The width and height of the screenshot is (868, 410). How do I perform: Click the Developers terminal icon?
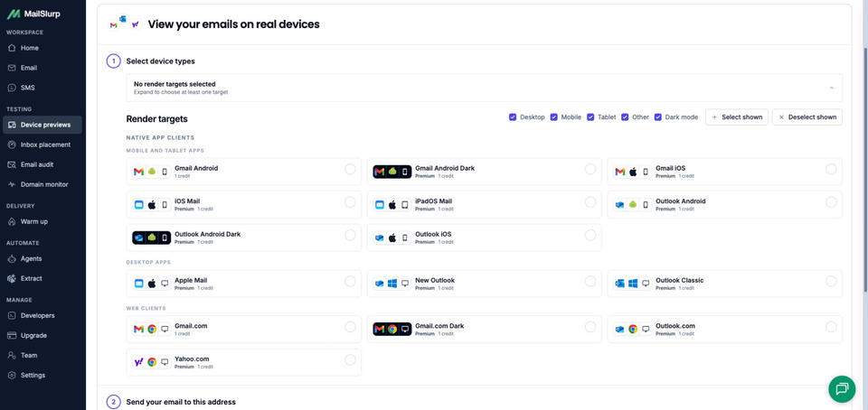(x=12, y=315)
